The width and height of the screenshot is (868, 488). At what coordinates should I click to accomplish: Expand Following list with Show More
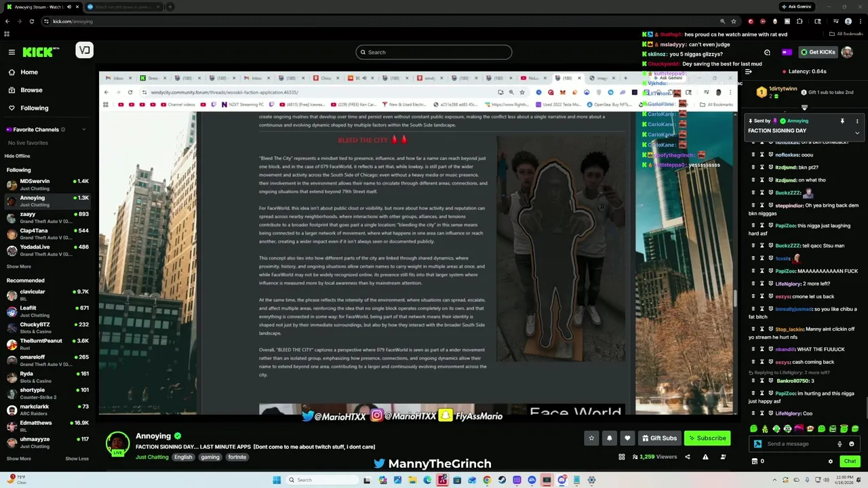19,266
